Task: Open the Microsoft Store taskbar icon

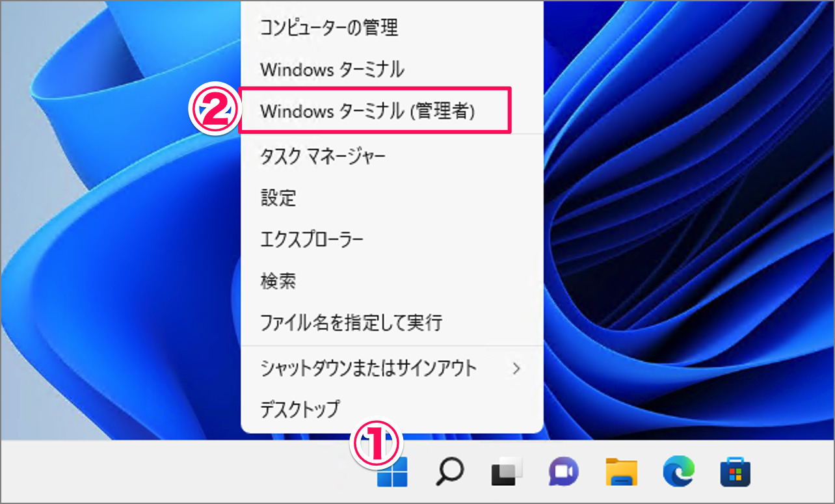Action: point(735,471)
